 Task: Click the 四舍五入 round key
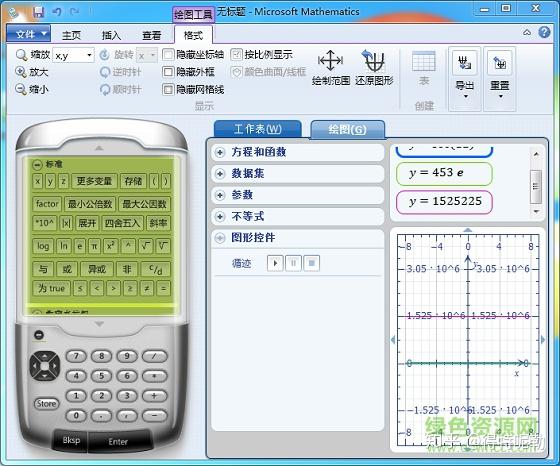[x=122, y=223]
